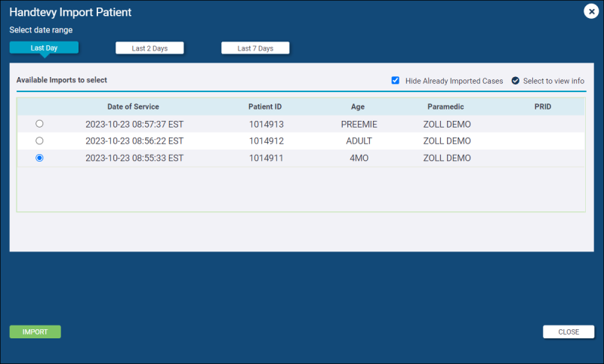Click patient ID 1014911 cell
The height and width of the screenshot is (364, 604).
click(x=267, y=158)
